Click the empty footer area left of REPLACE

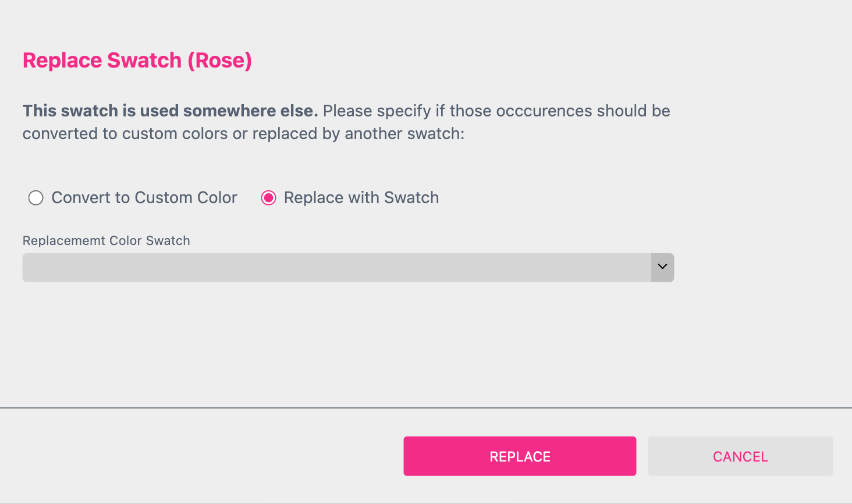tap(198, 456)
